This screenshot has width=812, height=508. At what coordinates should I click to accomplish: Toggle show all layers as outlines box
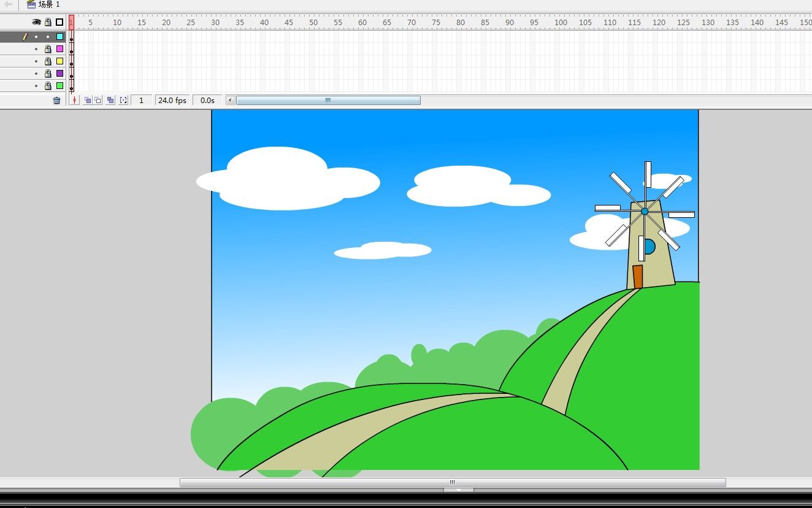[59, 22]
